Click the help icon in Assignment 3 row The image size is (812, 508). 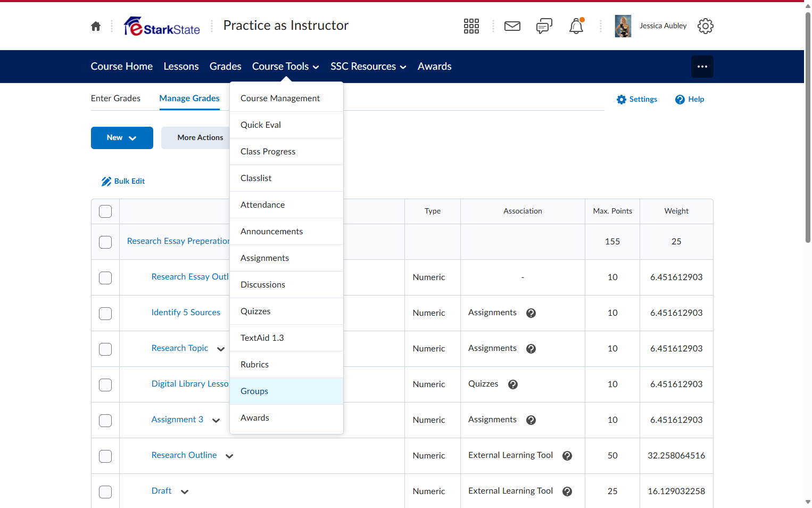click(531, 420)
